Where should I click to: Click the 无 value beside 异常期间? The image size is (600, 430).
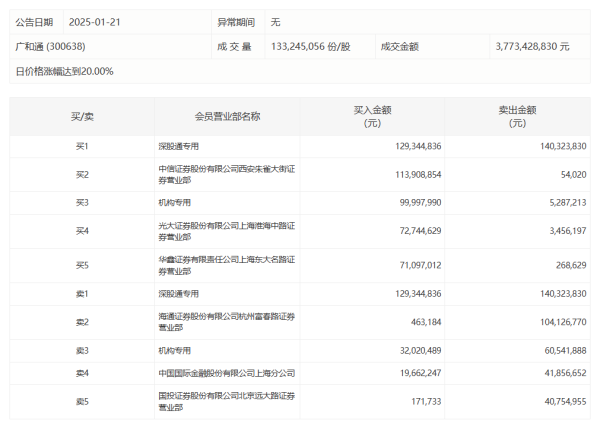276,22
